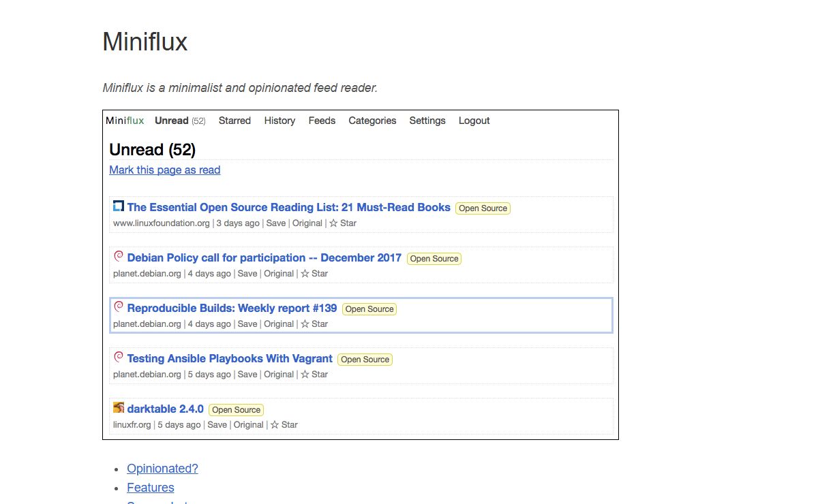Open Original link for Testing Ansible Playbooks entry
Viewport: 818px width, 504px height.
[279, 375]
